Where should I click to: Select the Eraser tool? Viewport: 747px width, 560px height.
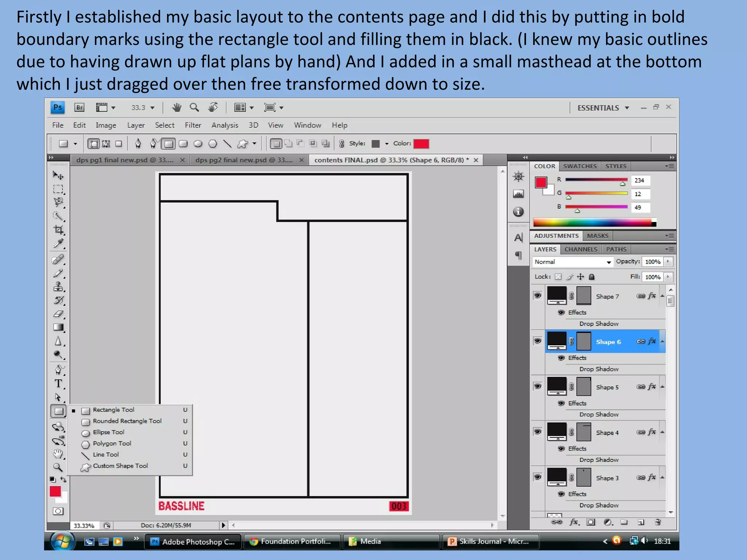(58, 314)
